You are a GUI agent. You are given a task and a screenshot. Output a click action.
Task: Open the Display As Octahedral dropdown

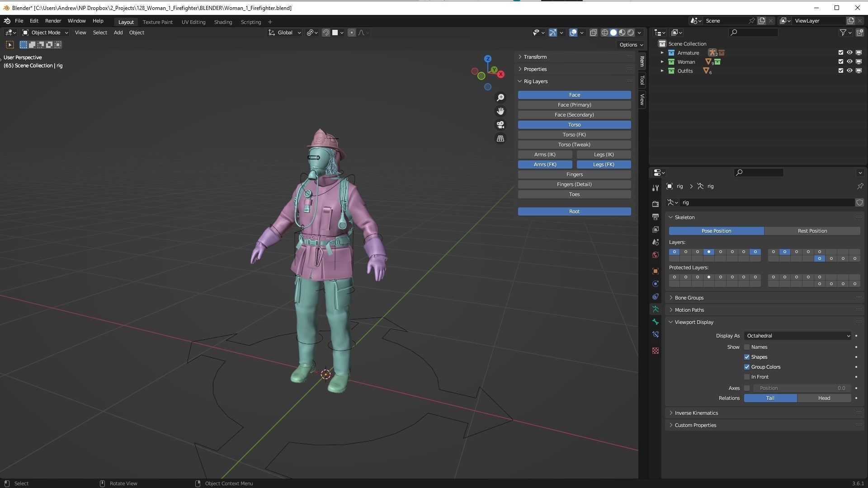[797, 336]
